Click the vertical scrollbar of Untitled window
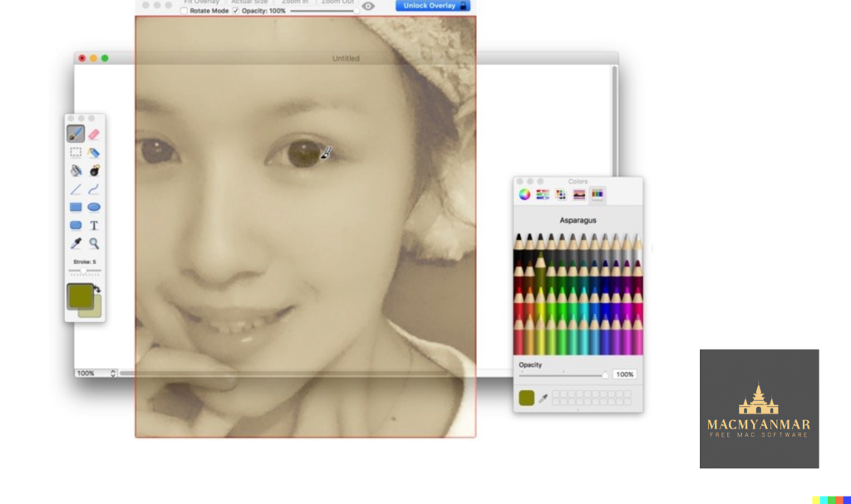 pos(614,122)
